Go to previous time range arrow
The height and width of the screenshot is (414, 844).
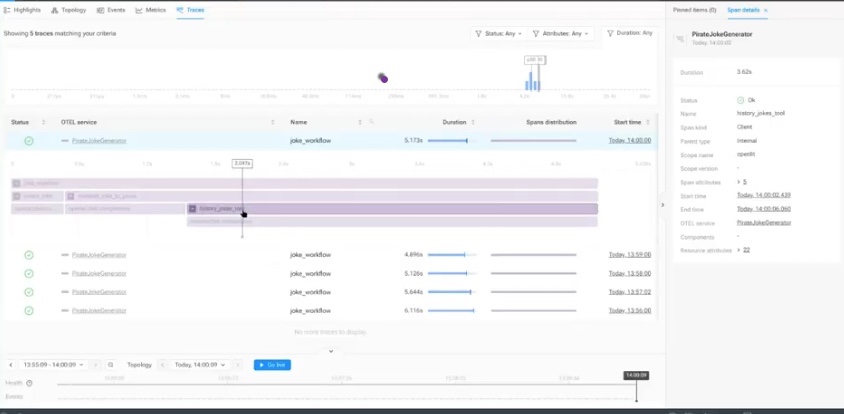click(11, 365)
